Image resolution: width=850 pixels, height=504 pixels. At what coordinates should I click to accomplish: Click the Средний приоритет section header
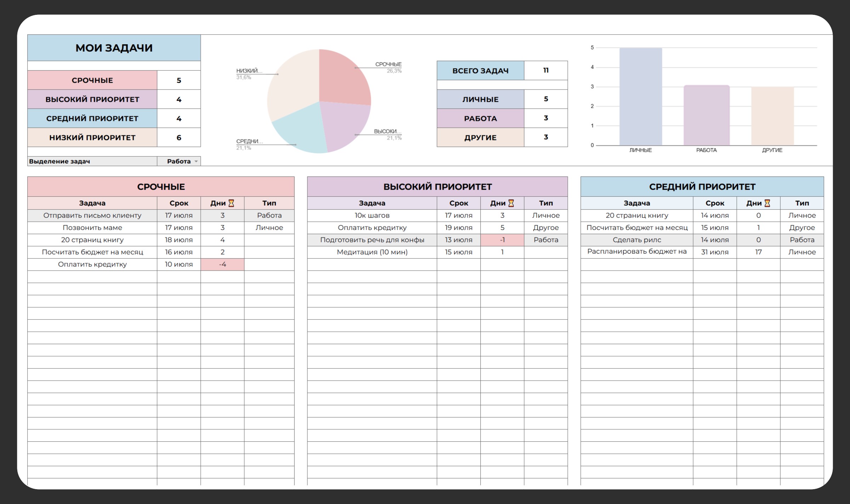(x=702, y=187)
